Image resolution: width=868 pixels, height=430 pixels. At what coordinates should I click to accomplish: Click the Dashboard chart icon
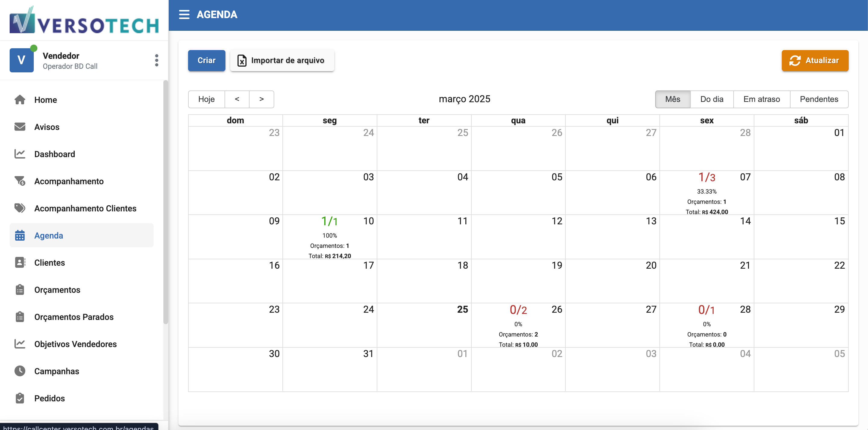[x=20, y=154]
